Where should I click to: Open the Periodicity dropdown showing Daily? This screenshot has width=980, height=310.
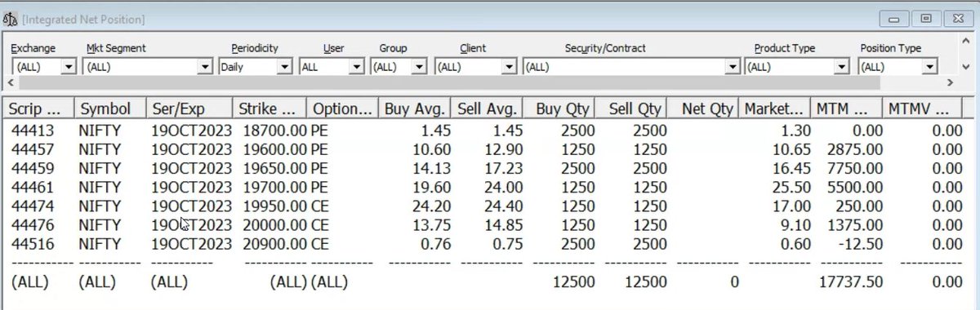[x=284, y=67]
